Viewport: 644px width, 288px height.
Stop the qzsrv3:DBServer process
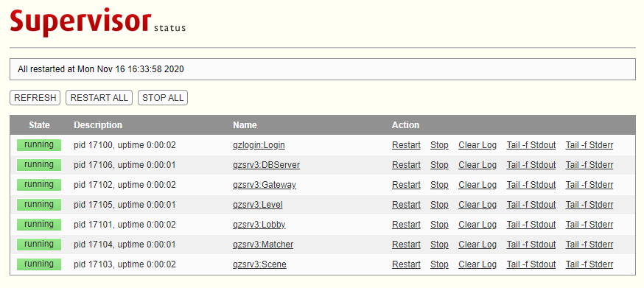(439, 165)
